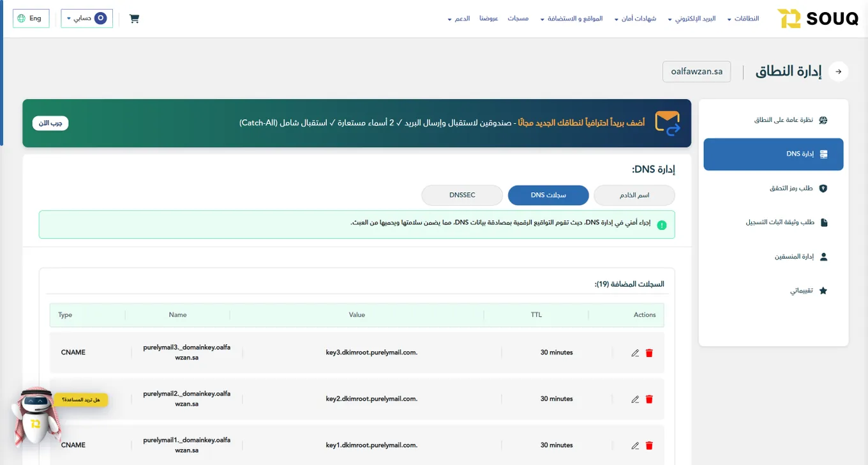Expand the المواقع و الاستضافة menu
This screenshot has height=465, width=868.
click(571, 19)
